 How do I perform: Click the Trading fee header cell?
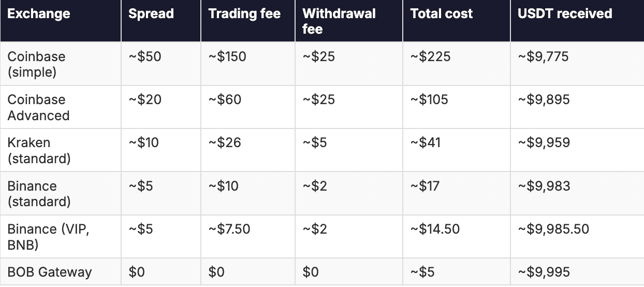point(244,14)
